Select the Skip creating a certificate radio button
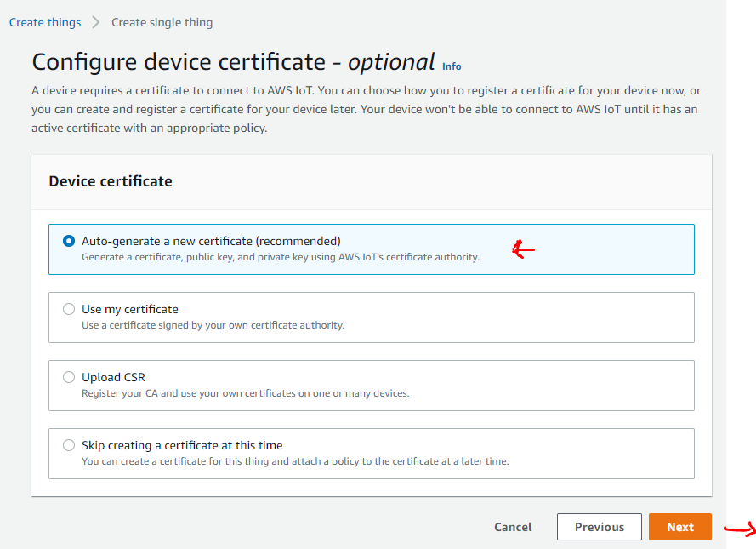This screenshot has height=549, width=756. tap(69, 445)
